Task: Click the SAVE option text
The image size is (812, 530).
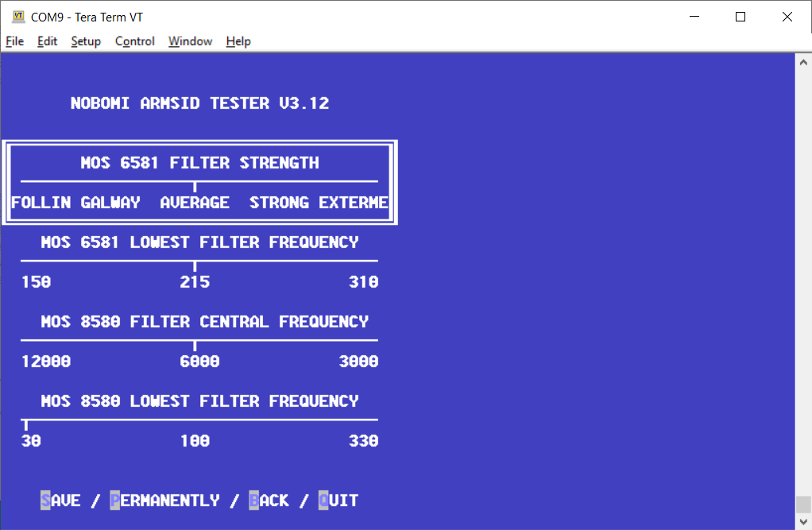Action: 60,501
